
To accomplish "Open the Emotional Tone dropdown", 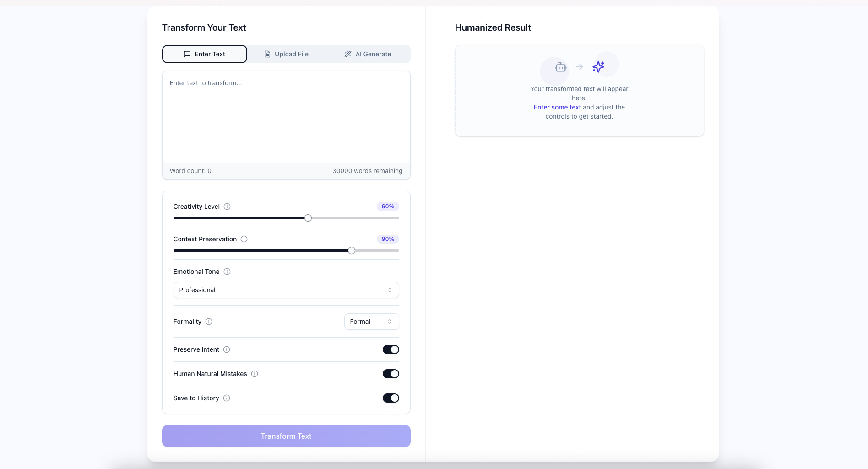I will [286, 290].
